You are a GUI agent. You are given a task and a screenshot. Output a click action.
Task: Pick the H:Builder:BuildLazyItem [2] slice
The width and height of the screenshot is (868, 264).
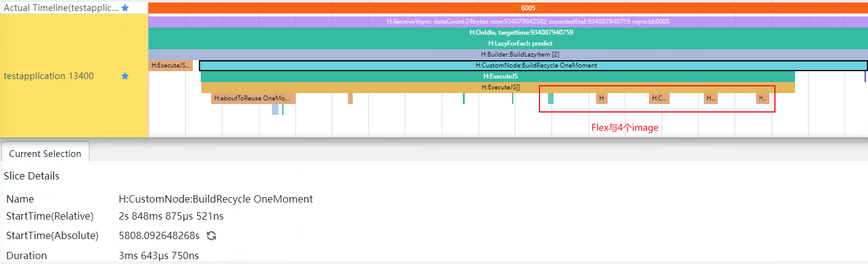click(x=507, y=54)
